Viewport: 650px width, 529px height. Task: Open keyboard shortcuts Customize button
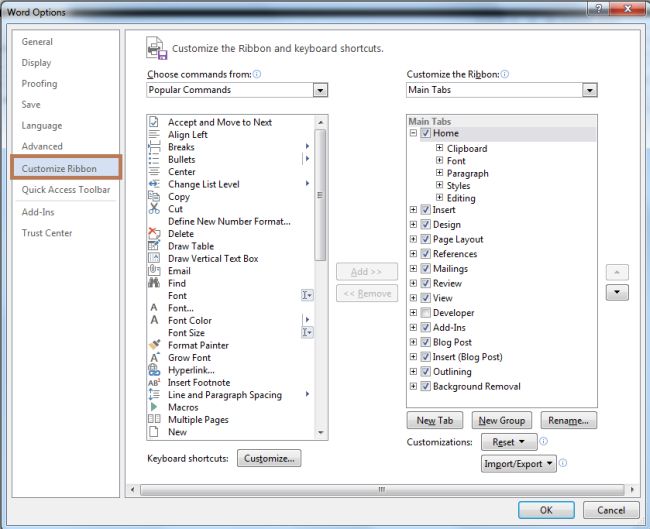pyautogui.click(x=269, y=458)
